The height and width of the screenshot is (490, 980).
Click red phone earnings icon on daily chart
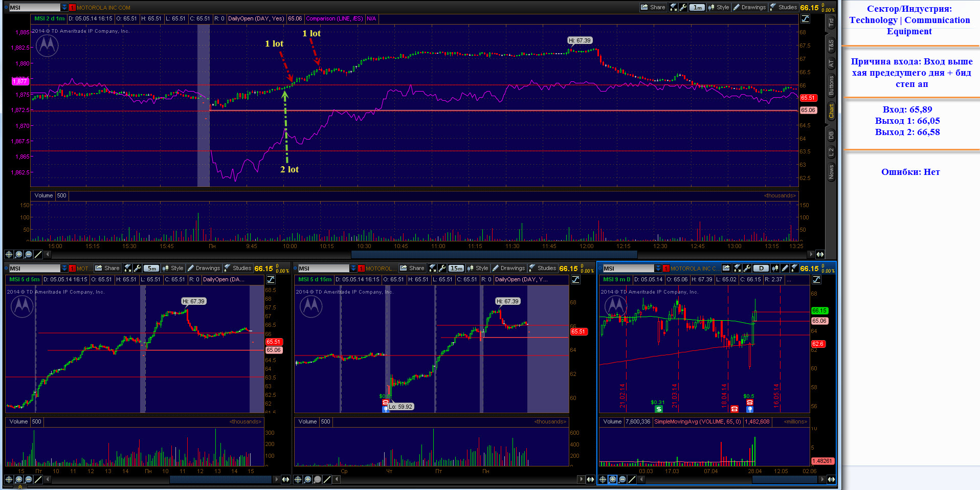point(734,409)
